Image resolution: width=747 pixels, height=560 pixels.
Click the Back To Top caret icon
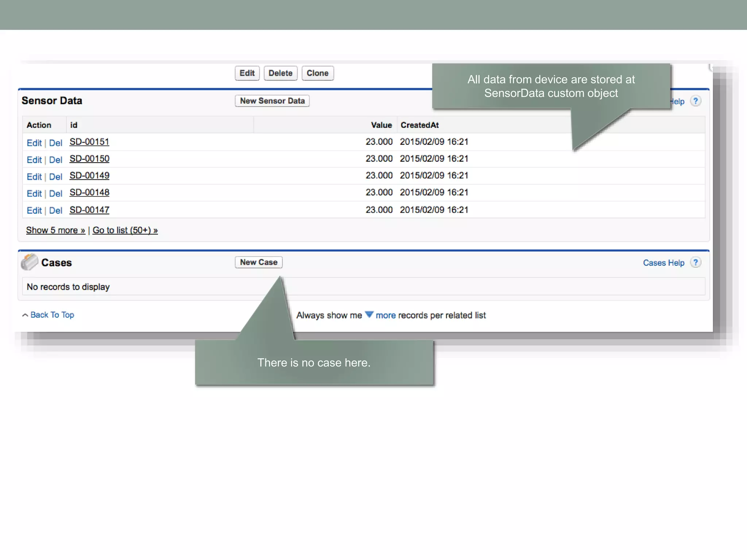tap(25, 315)
